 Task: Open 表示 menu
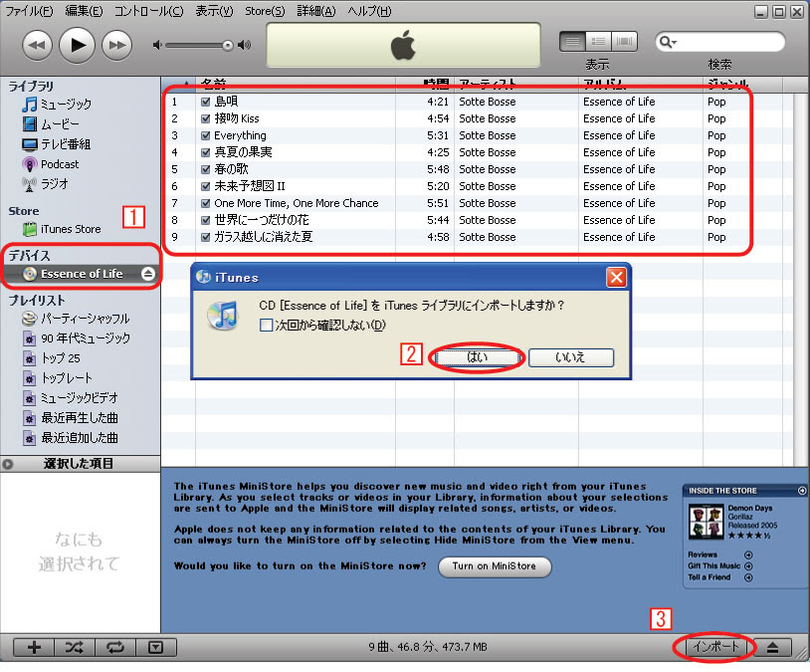[x=214, y=11]
